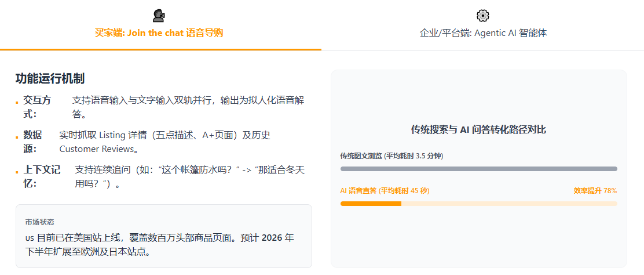Image resolution: width=644 pixels, height=275 pixels.
Task: Click the 市场状态 card label
Action: (x=39, y=222)
